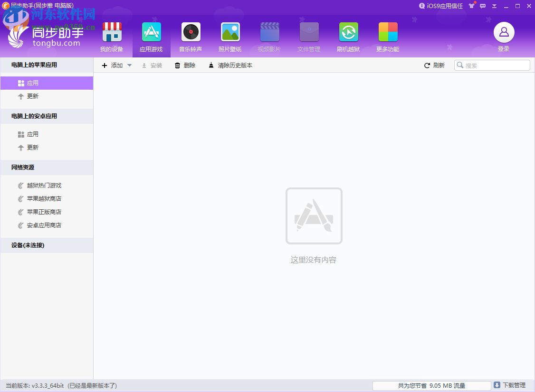
Task: Click the 删除 delete button
Action: click(x=185, y=65)
